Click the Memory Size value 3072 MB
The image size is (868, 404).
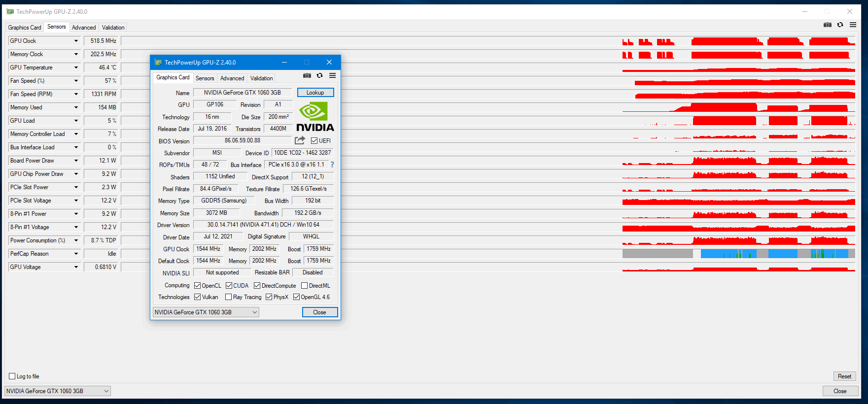click(x=216, y=213)
